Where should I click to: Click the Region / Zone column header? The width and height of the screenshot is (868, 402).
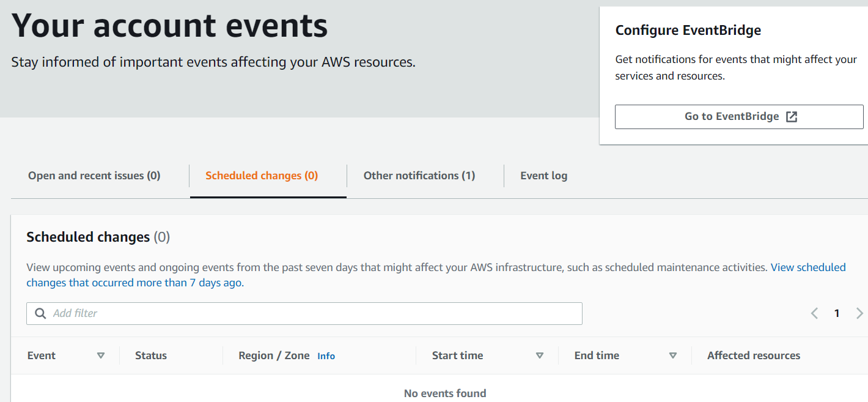274,355
